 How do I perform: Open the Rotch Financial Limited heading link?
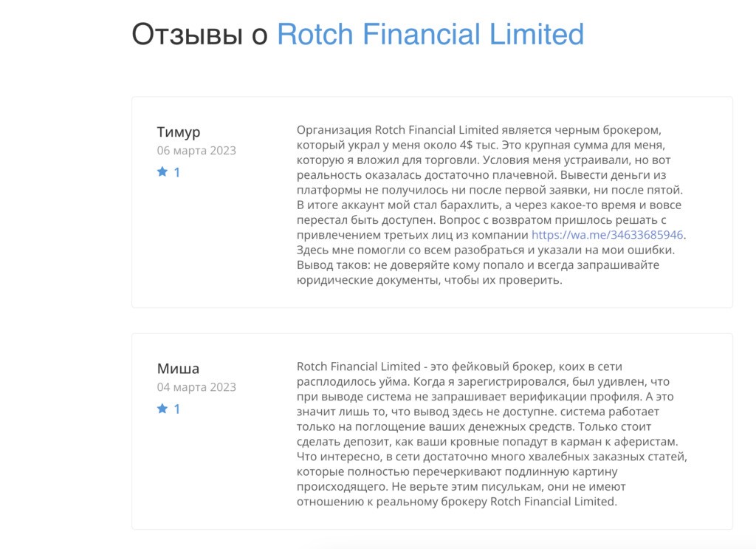[x=430, y=34]
